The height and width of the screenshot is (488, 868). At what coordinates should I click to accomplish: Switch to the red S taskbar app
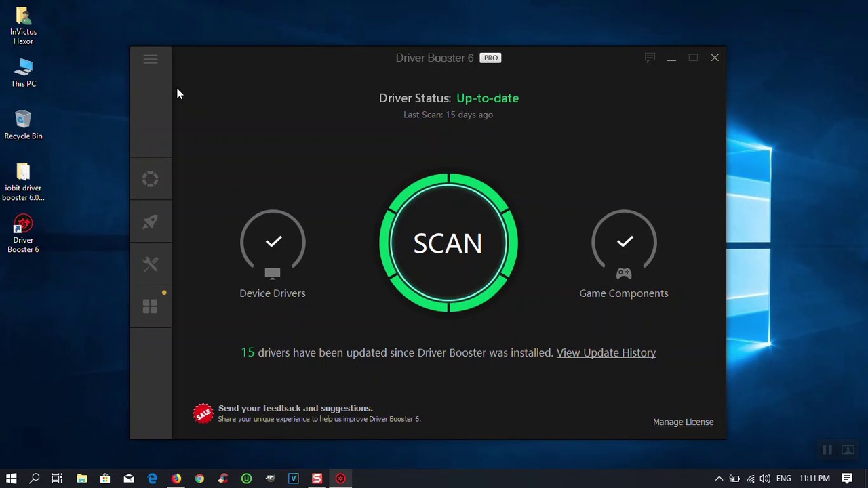(317, 479)
